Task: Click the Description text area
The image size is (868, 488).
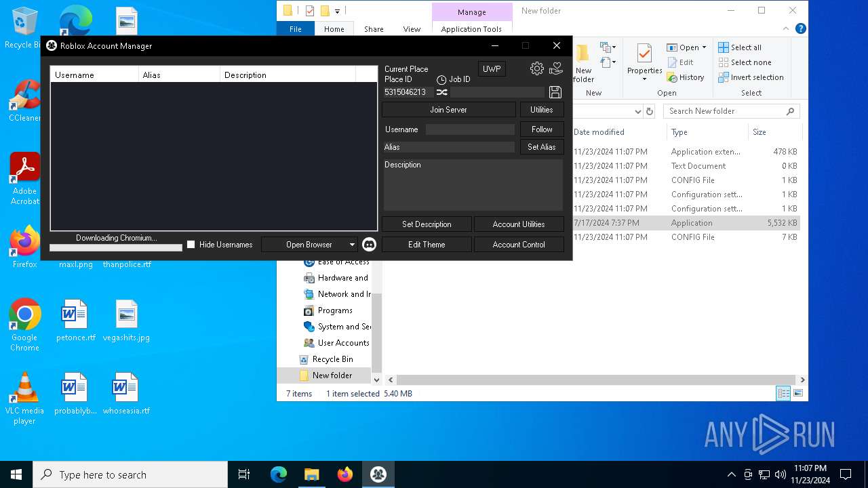Action: (x=473, y=184)
